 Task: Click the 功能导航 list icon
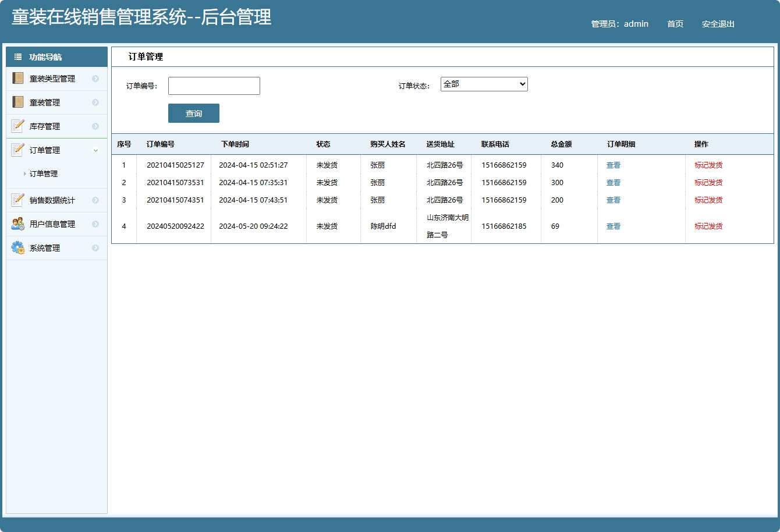tap(17, 56)
